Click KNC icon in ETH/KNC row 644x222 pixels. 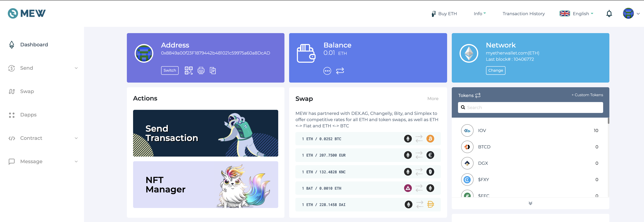430,172
